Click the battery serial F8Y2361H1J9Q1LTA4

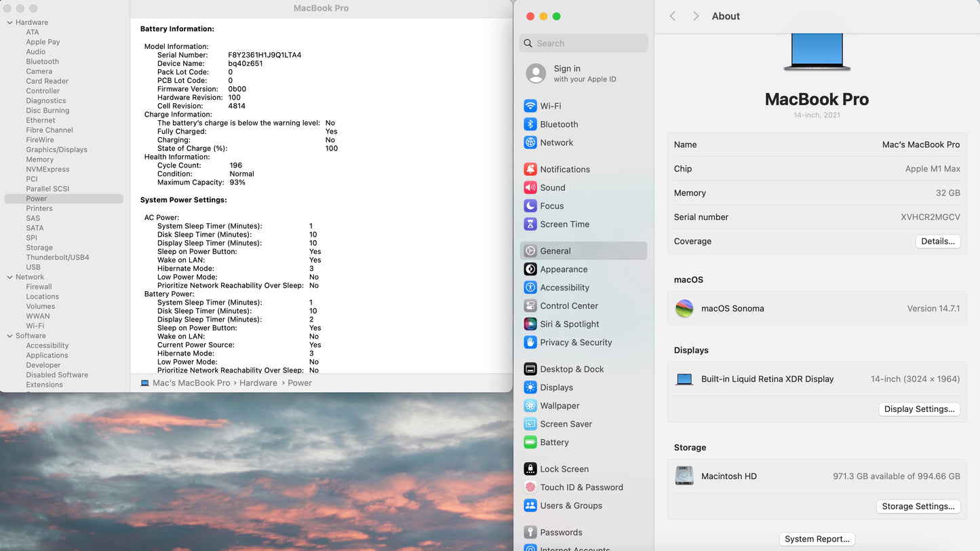[x=264, y=55]
